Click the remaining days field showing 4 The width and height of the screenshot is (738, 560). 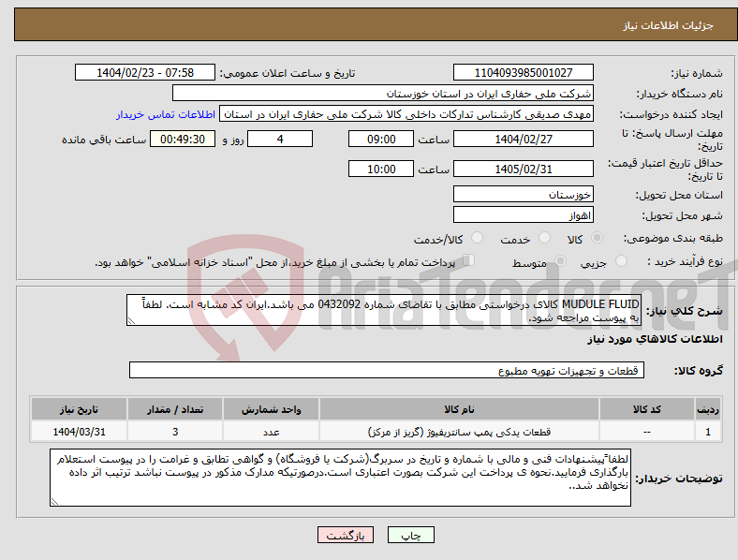280,139
